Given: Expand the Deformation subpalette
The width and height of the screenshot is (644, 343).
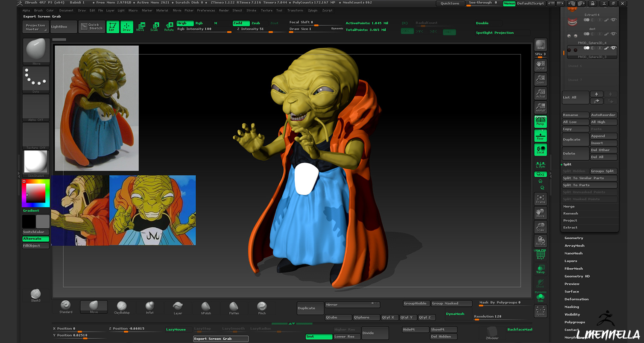Looking at the screenshot, I should [577, 299].
